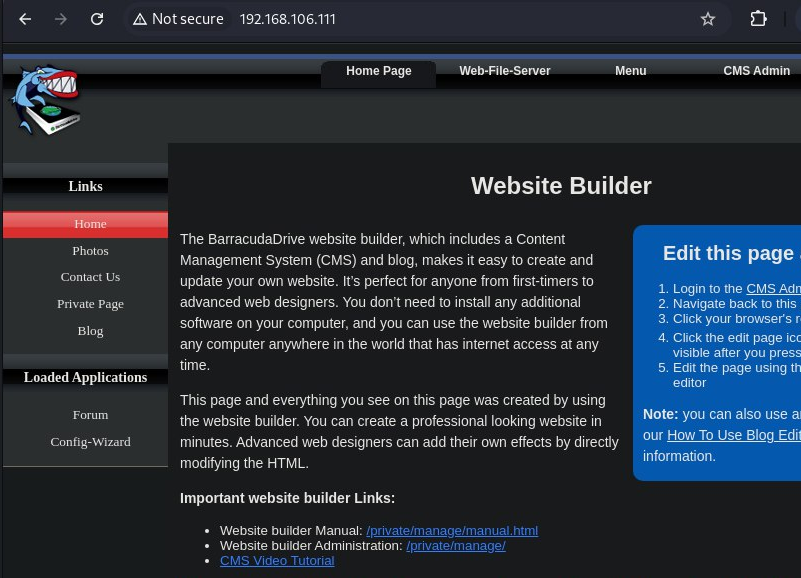Image resolution: width=801 pixels, height=578 pixels.
Task: Open the Config-Wizard application
Action: click(90, 442)
